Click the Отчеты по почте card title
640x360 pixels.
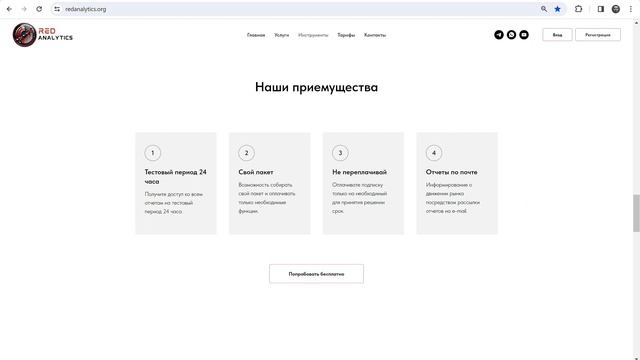451,172
